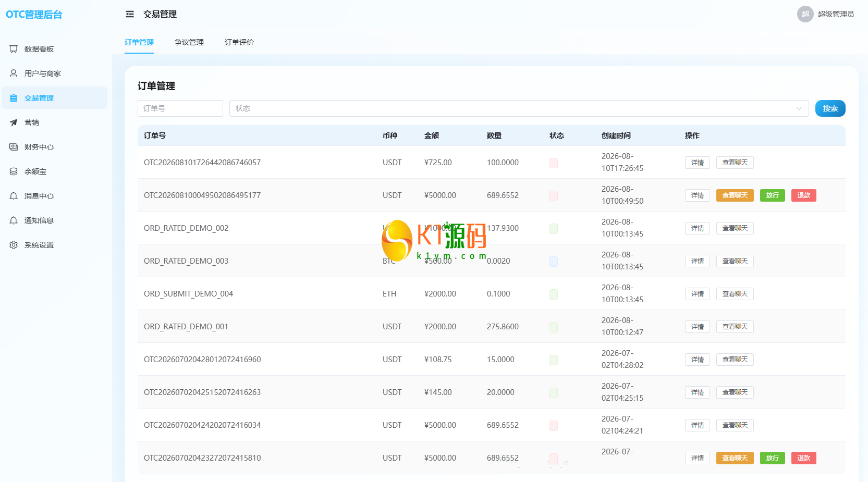Open 通知信息 bell icon

tap(14, 220)
